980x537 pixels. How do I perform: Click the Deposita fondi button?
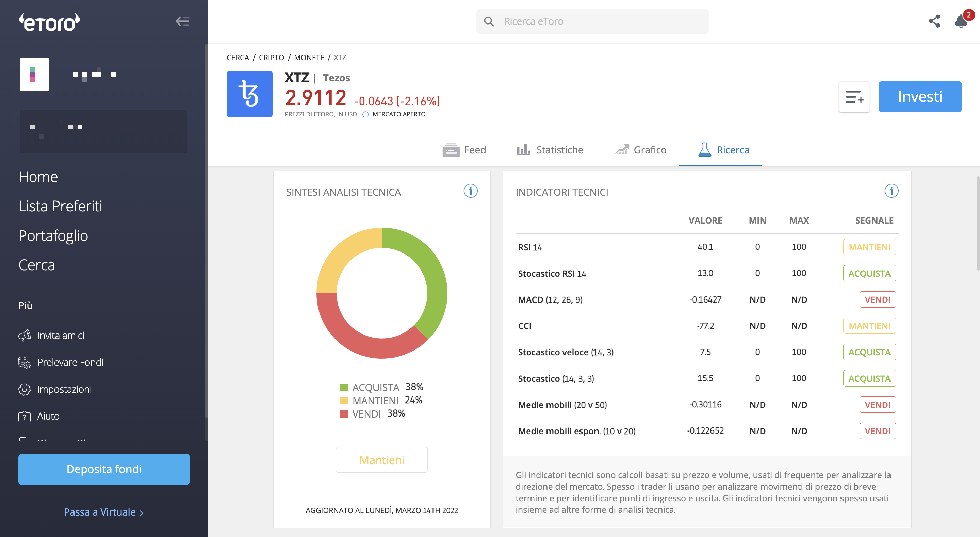click(x=104, y=469)
